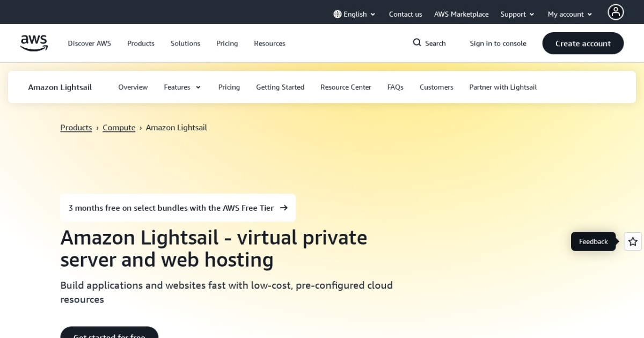Screen dimensions: 644x338
Task: Open the FAQs section
Action: tap(395, 87)
